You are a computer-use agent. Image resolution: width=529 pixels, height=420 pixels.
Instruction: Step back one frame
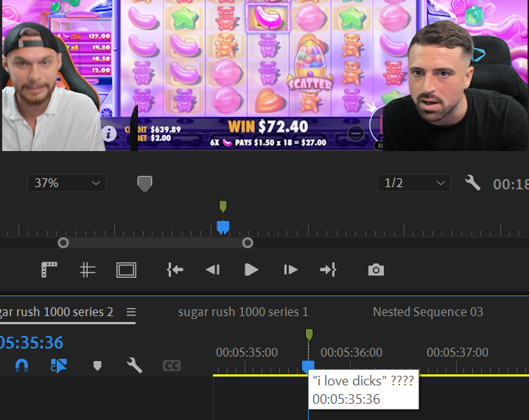tap(213, 270)
